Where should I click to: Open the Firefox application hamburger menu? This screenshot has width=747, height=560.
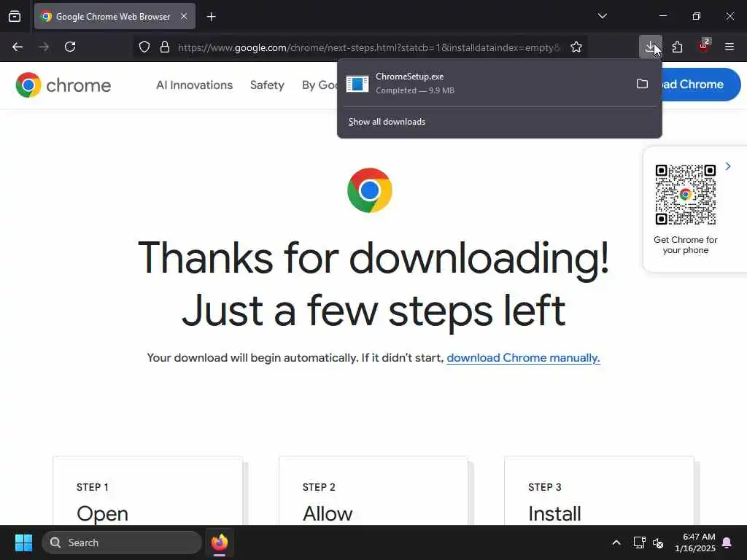pyautogui.click(x=729, y=47)
